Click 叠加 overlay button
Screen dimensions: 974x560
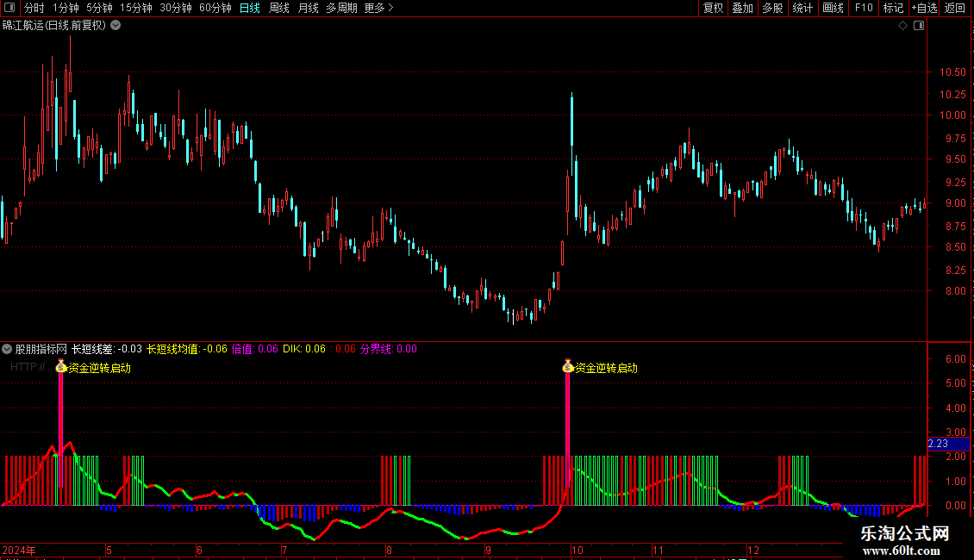click(742, 8)
